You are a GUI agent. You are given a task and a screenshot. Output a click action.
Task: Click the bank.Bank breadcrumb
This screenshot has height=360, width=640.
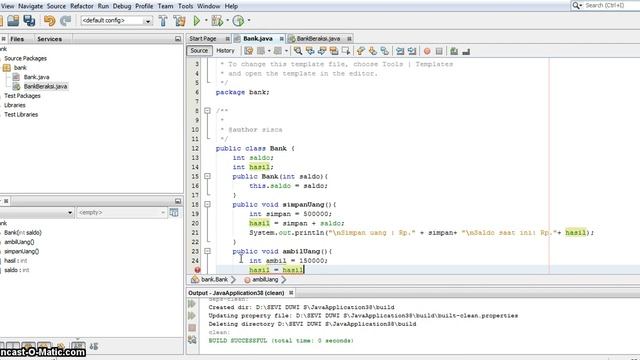[214, 280]
